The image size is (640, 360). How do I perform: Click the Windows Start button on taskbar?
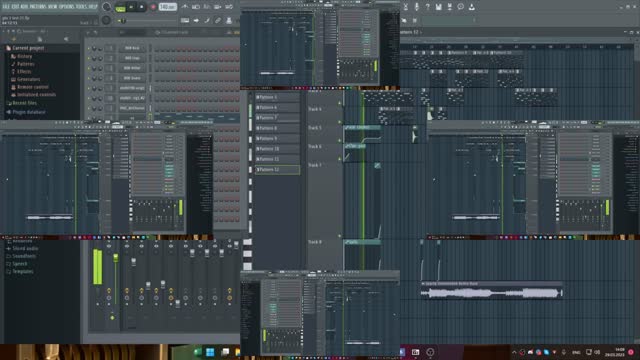click(x=210, y=352)
